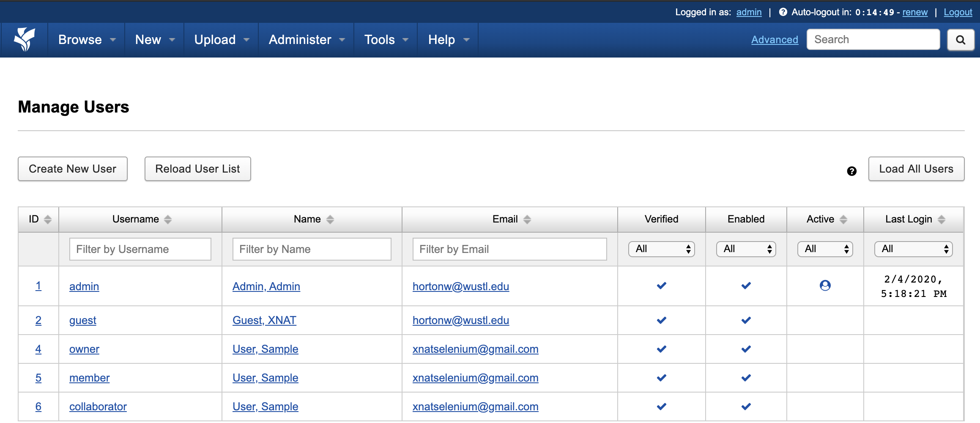Toggle the Enabled checkmark for collaborator
The width and height of the screenshot is (980, 423).
746,407
